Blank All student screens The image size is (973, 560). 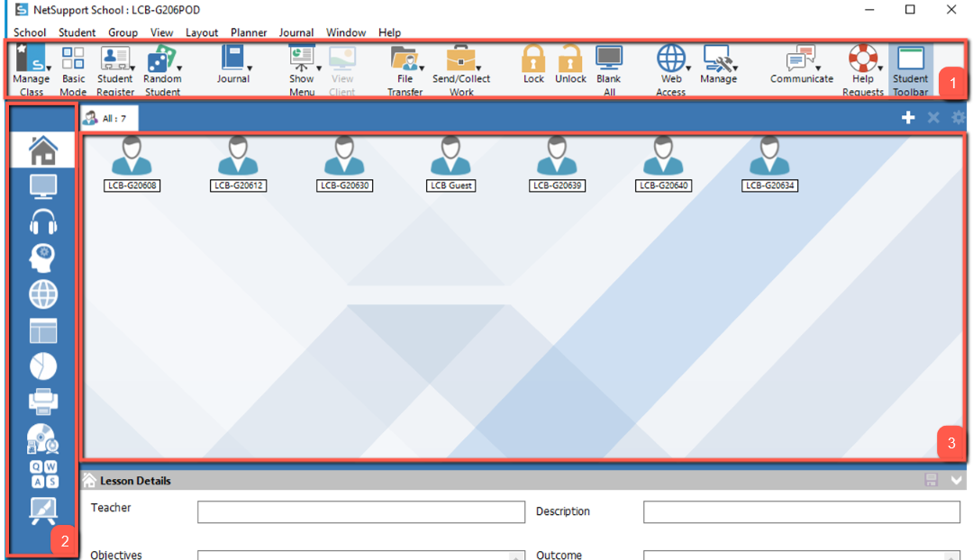609,71
